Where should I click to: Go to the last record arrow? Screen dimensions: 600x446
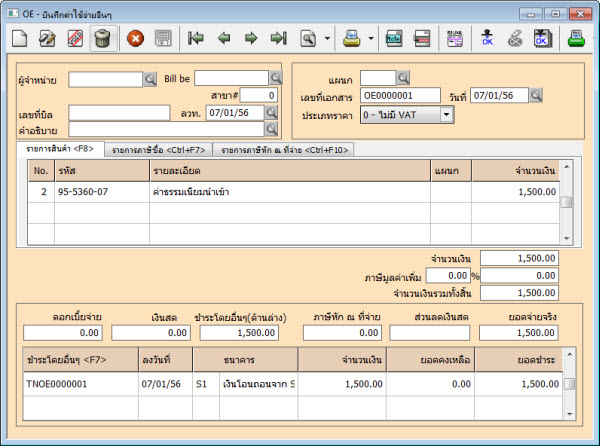click(279, 38)
